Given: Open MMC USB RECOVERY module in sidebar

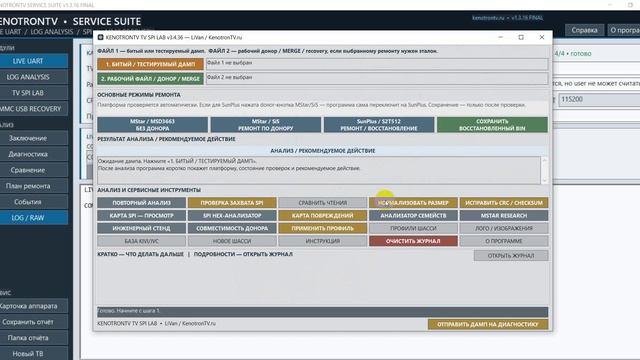Looking at the screenshot, I should coord(33,109).
